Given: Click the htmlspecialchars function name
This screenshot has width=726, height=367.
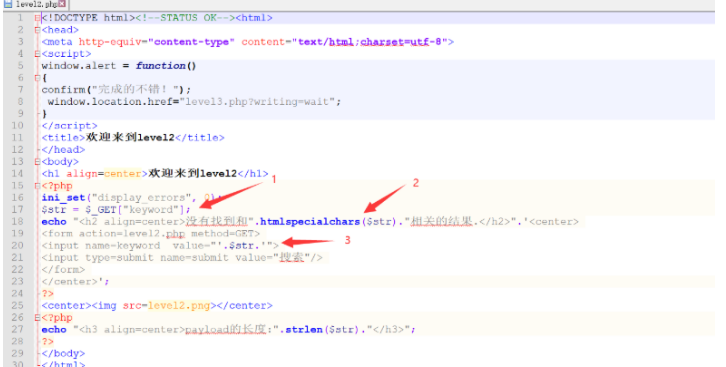Looking at the screenshot, I should click(310, 222).
